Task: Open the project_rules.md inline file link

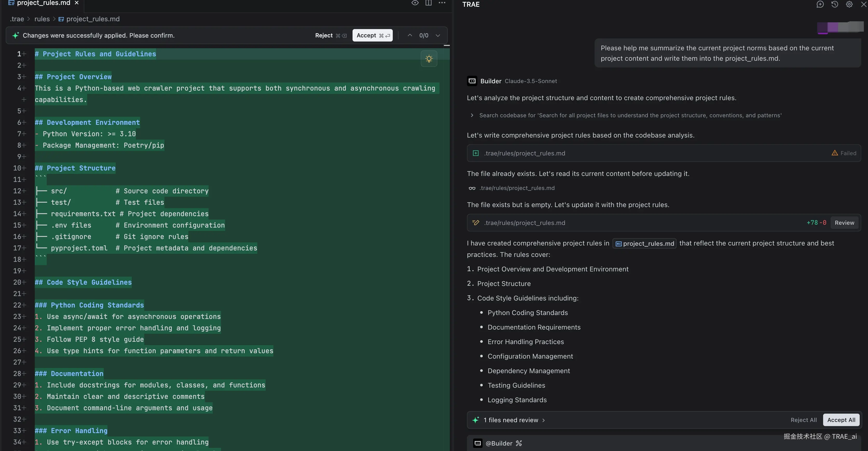Action: [x=644, y=244]
